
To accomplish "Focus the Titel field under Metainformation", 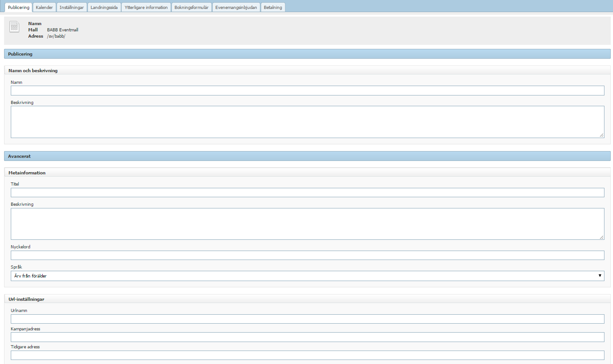I will point(307,192).
